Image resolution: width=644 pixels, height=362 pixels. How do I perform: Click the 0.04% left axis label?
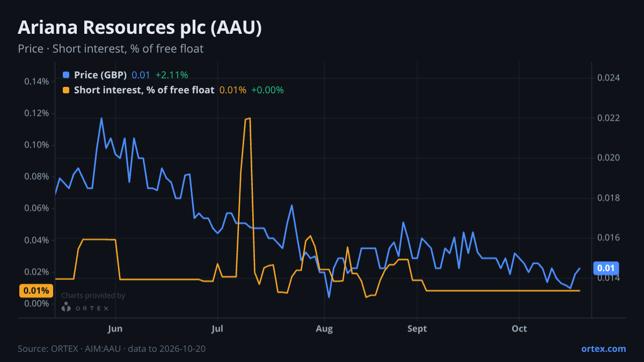point(36,240)
